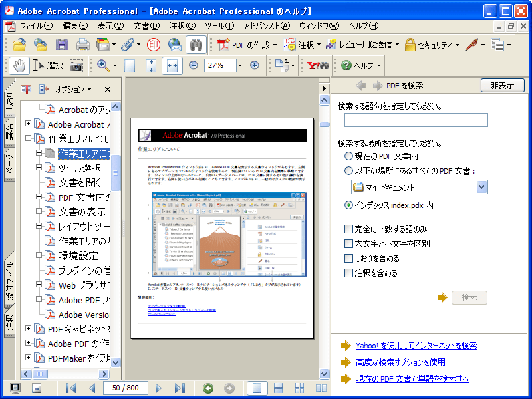
Task: Click the Actual Size page icon
Action: click(130, 65)
